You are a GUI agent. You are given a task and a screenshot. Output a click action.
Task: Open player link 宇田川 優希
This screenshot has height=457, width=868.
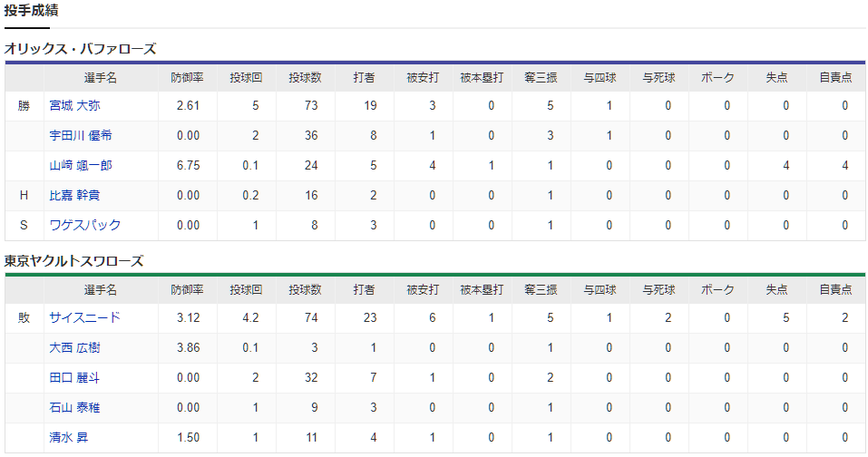coord(81,135)
